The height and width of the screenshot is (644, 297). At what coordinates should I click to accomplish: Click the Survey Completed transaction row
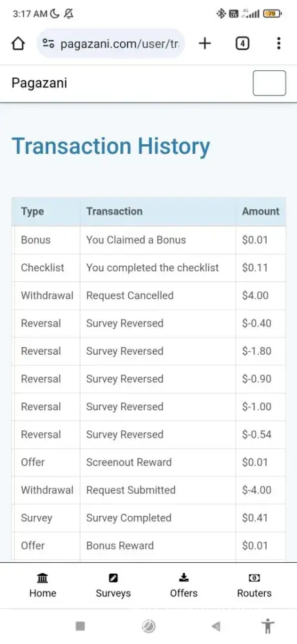pos(149,518)
